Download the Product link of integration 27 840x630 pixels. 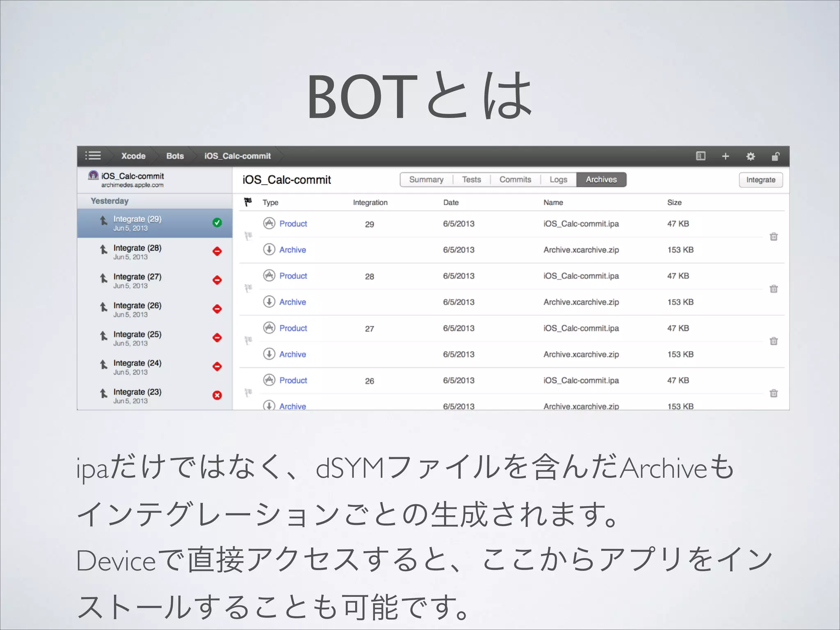tap(293, 328)
